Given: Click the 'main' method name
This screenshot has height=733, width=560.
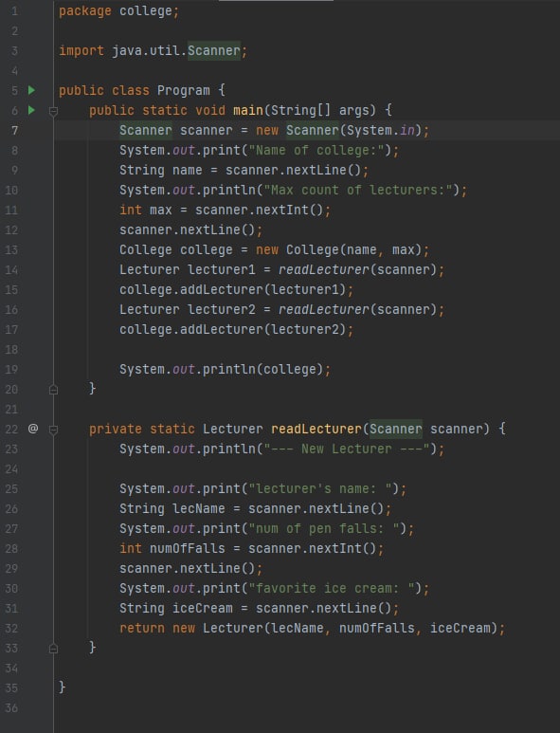Looking at the screenshot, I should (x=248, y=110).
